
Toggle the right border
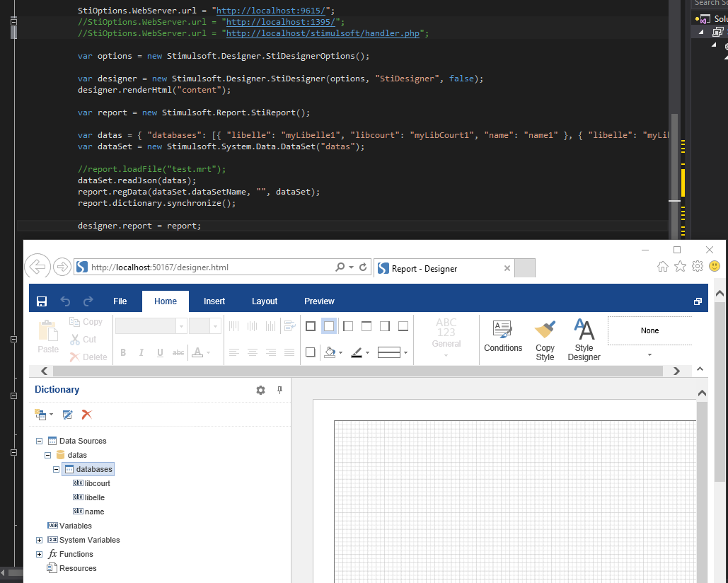click(x=385, y=326)
